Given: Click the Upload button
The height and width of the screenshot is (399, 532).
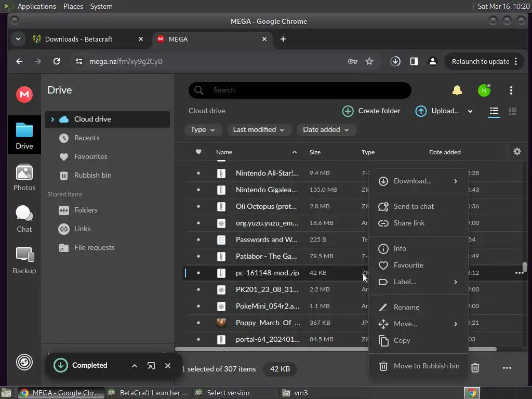Looking at the screenshot, I should [x=437, y=111].
